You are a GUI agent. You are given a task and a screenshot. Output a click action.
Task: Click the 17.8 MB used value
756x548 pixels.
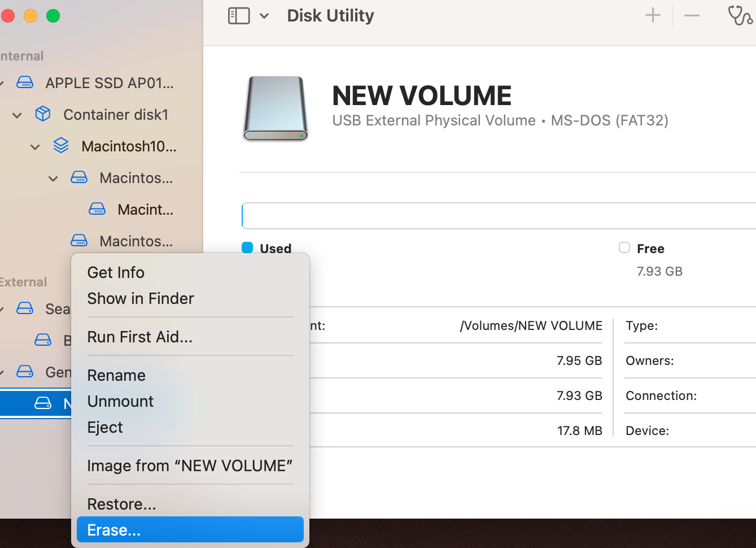579,430
